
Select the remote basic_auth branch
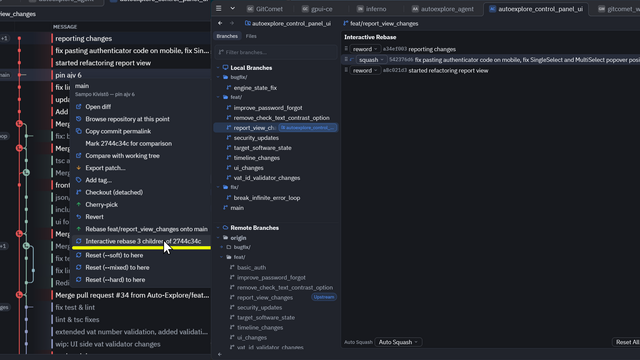pos(251,267)
